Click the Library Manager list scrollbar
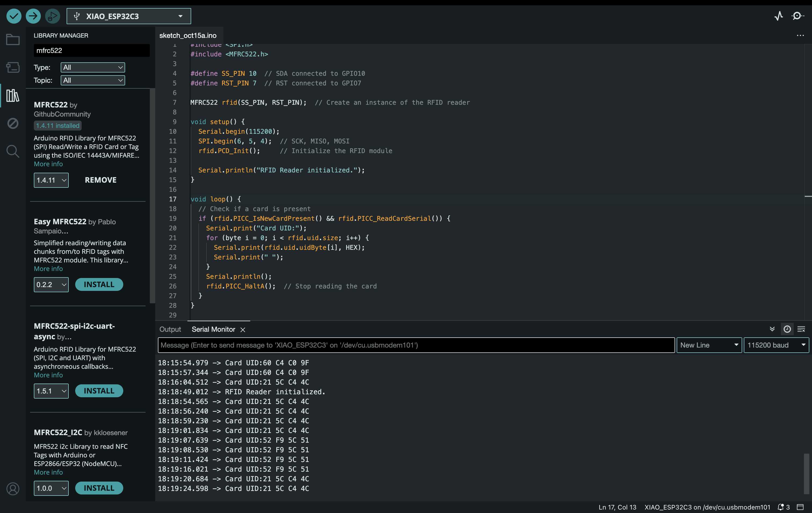The height and width of the screenshot is (513, 812). click(x=153, y=196)
